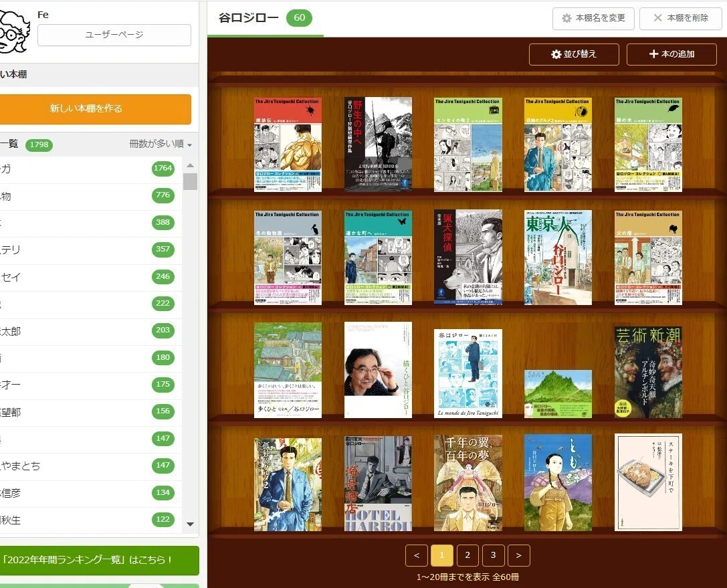Click the shelf list scrollbar thumb
The image size is (727, 588).
pyautogui.click(x=190, y=181)
